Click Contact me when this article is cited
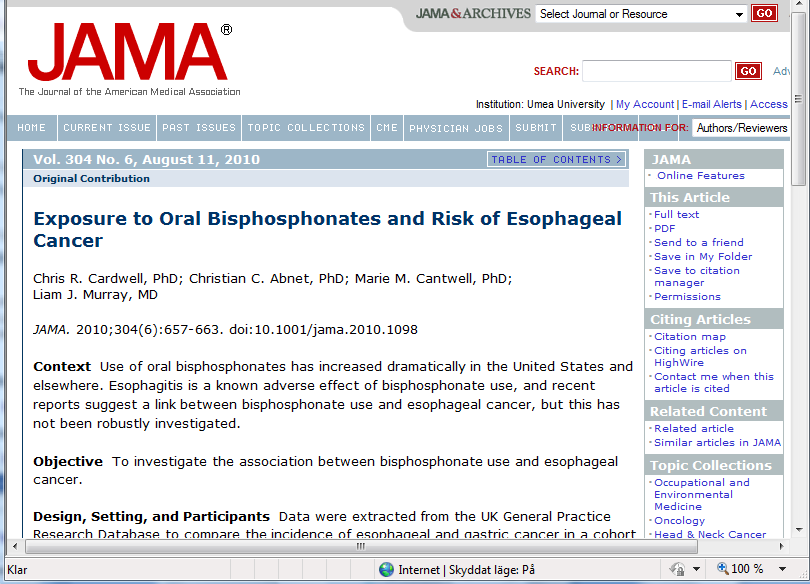The image size is (810, 584). point(713,383)
